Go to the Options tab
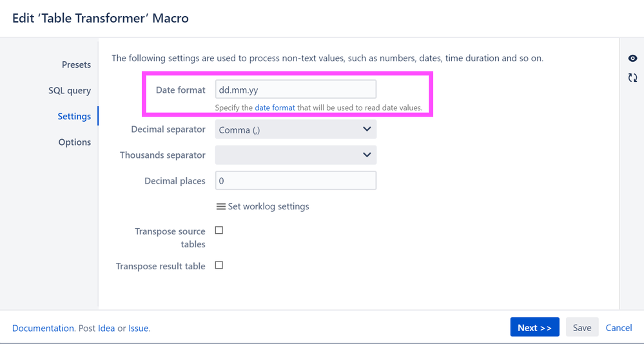Screen dimensions: 644x344 75,142
